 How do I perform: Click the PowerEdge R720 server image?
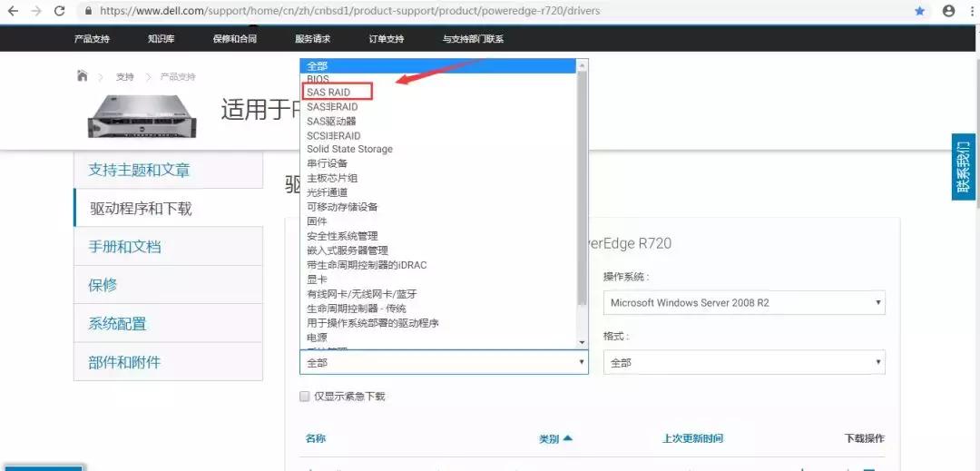tap(142, 116)
